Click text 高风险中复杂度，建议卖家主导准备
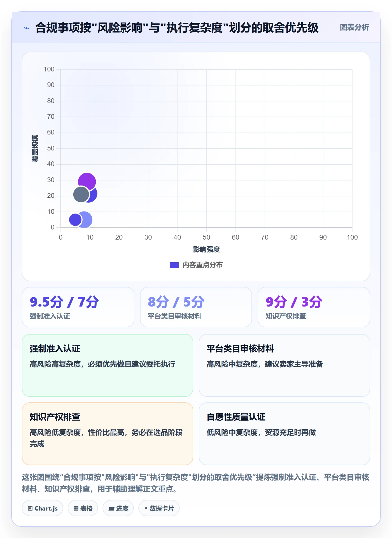392x538 pixels. pyautogui.click(x=265, y=364)
